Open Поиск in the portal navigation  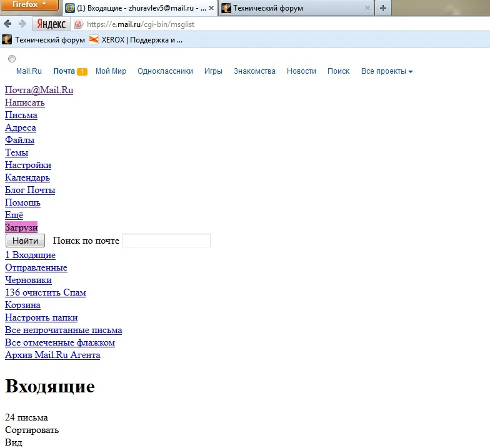[338, 71]
